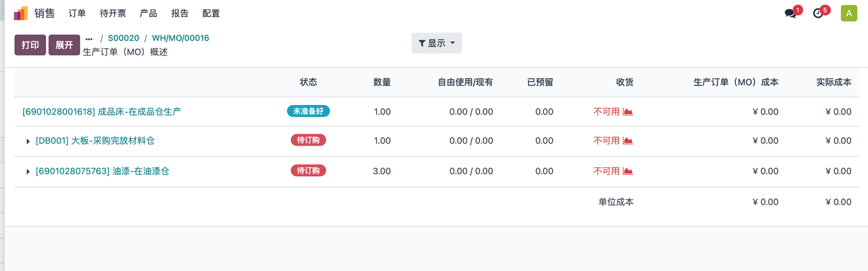The width and height of the screenshot is (868, 271).
Task: Open the 报告 menu
Action: tap(180, 13)
